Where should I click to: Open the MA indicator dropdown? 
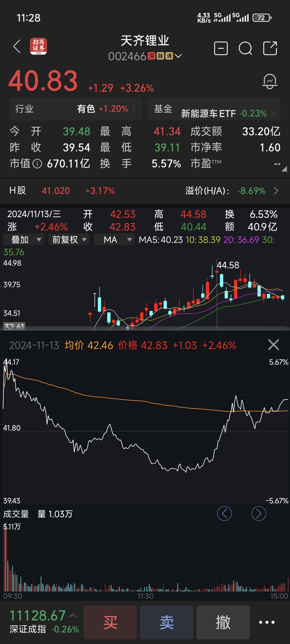tap(114, 239)
